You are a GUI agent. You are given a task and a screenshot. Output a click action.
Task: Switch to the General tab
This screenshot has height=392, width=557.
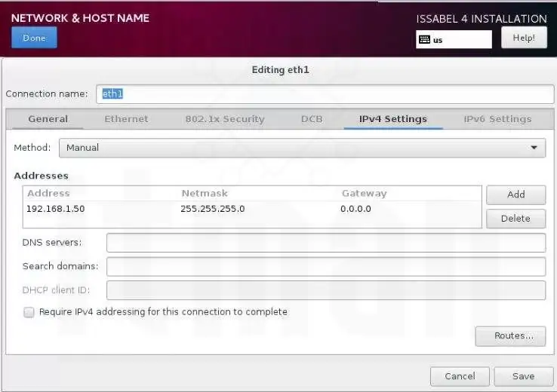tap(48, 119)
